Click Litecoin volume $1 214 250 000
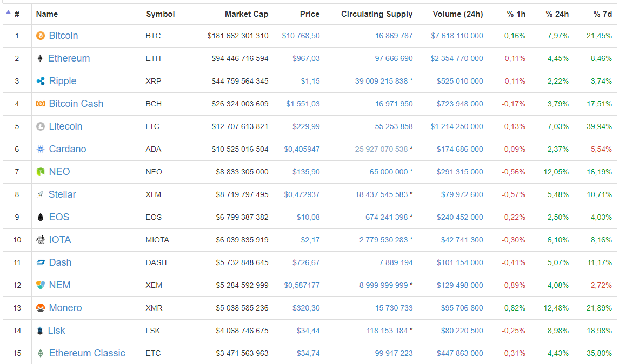 click(457, 127)
